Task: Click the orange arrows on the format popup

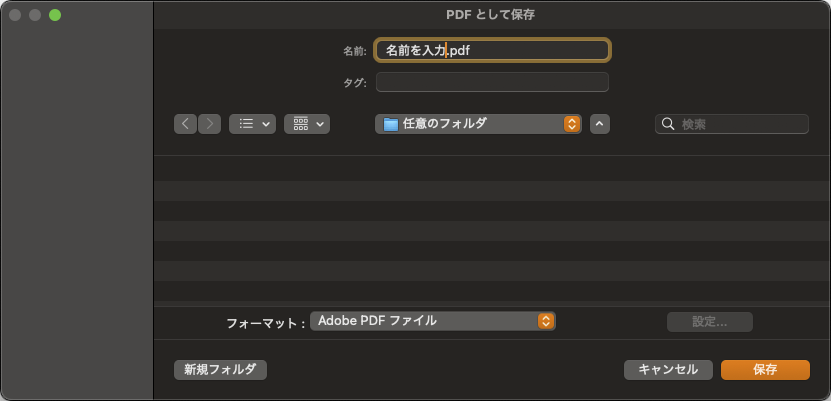Action: [546, 321]
